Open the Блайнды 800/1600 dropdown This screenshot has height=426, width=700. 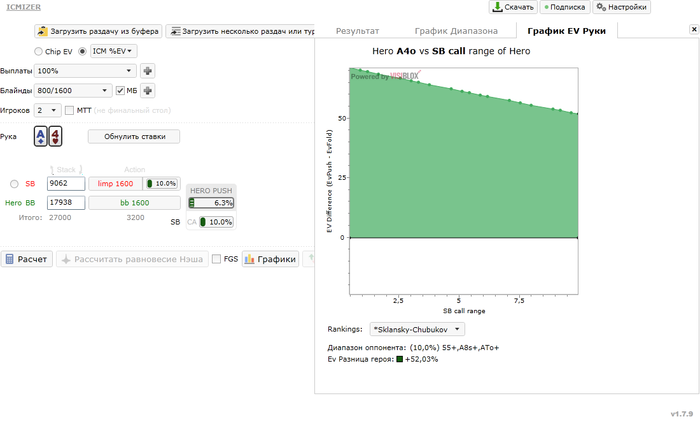coord(73,91)
